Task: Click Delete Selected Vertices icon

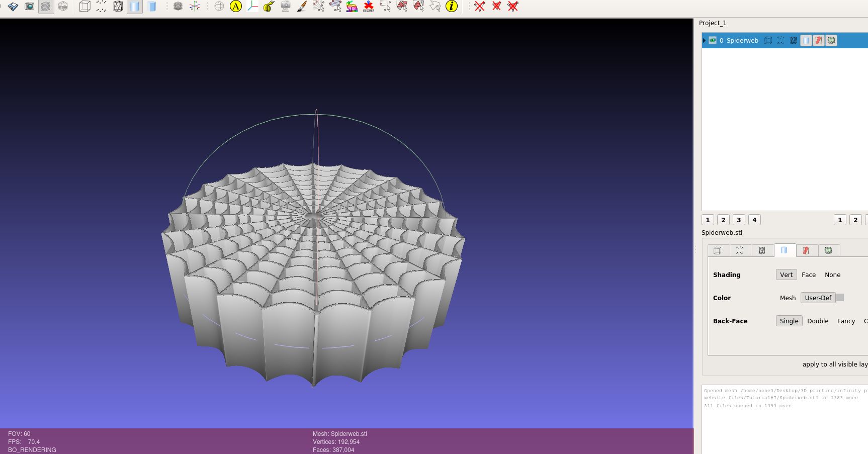Action: [x=480, y=7]
